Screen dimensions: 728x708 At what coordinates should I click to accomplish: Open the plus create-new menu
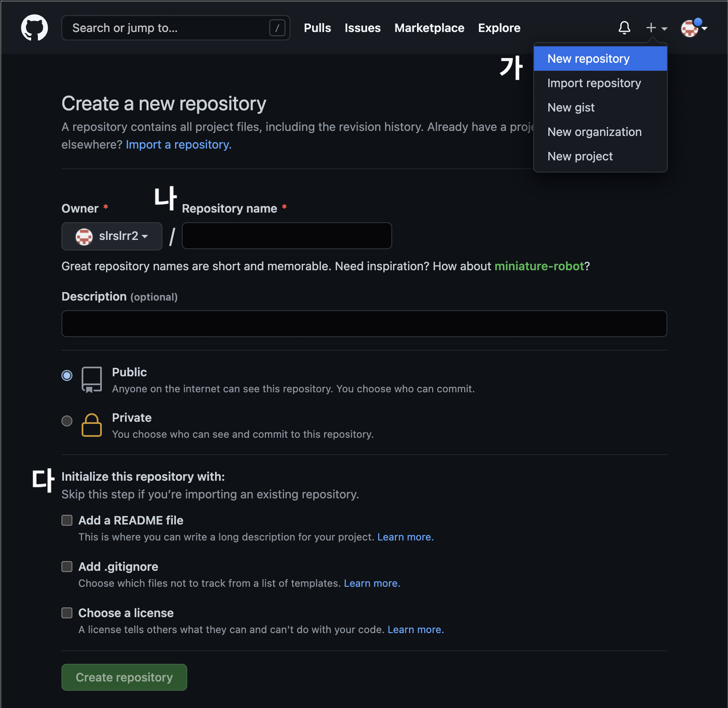[x=656, y=28]
